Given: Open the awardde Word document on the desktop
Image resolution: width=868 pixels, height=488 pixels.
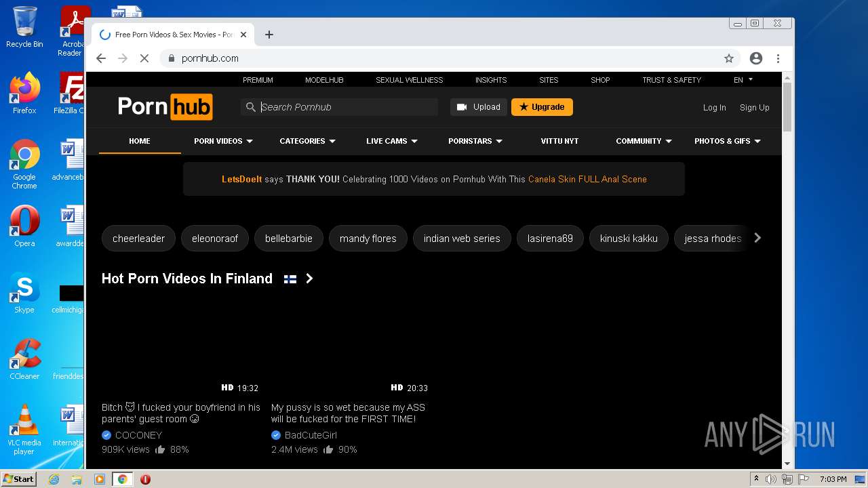Looking at the screenshot, I should pos(70,226).
